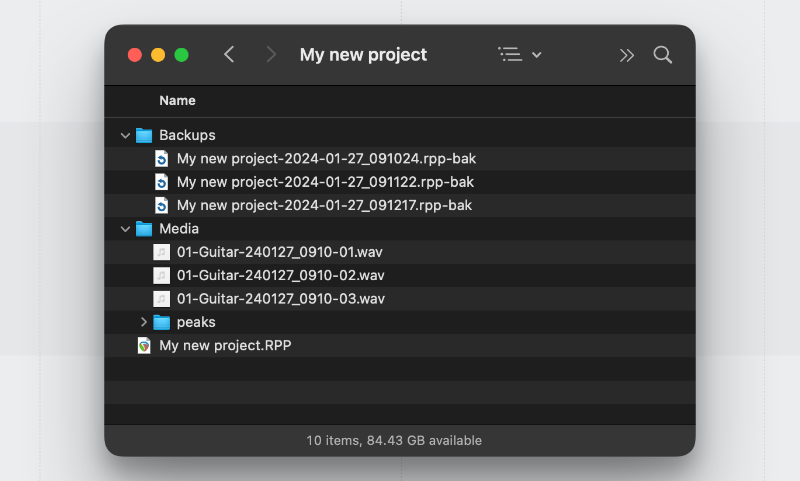
Task: Select the peaks folder icon
Action: 162,322
